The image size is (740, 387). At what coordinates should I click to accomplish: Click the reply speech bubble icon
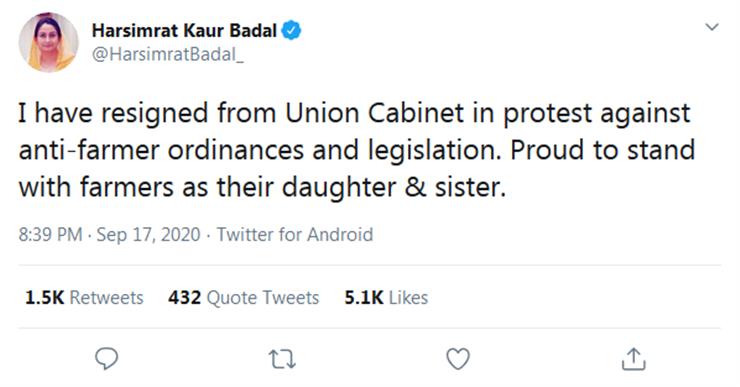click(x=107, y=359)
